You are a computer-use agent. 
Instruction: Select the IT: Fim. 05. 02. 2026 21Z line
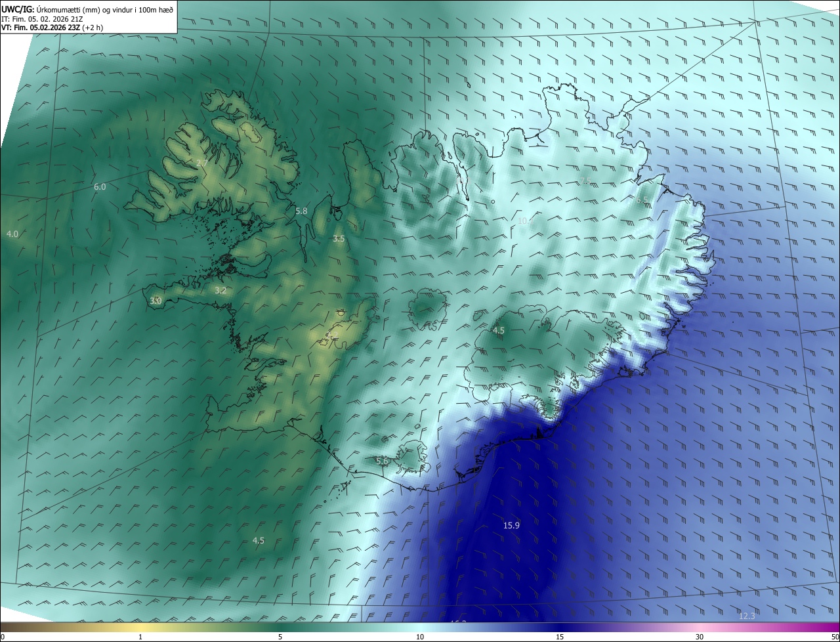pos(42,19)
